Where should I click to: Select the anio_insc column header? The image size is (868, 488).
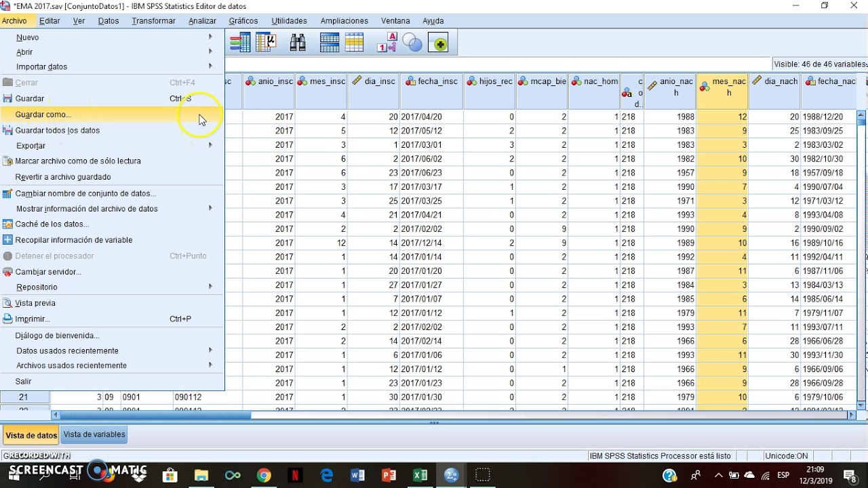[x=269, y=91]
